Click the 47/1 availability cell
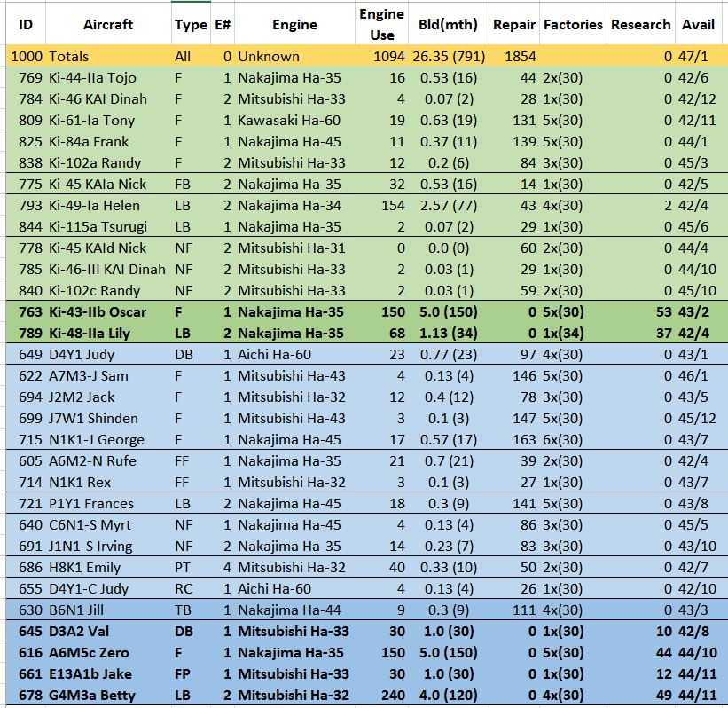Screen dimensions: 728x708 (x=698, y=56)
